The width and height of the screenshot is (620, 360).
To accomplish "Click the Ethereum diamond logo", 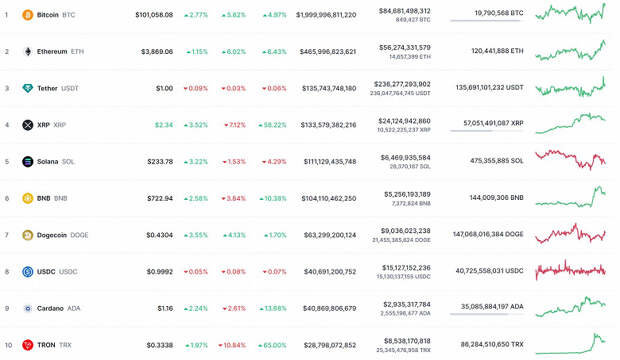I will click(x=28, y=51).
